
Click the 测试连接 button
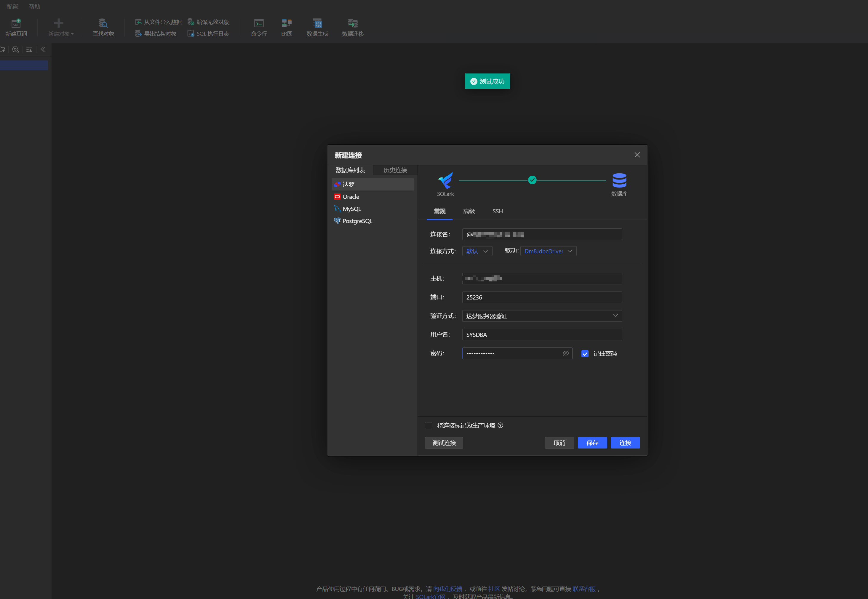click(444, 443)
